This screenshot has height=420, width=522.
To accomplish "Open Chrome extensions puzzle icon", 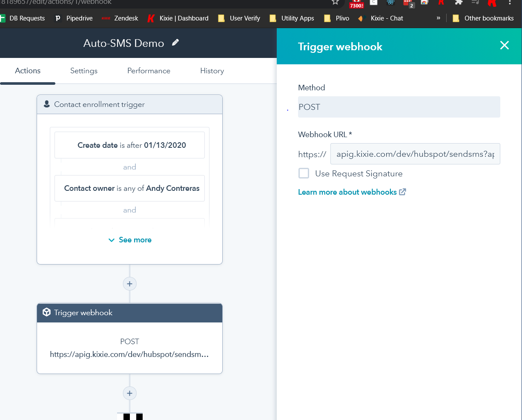I will click(459, 2).
